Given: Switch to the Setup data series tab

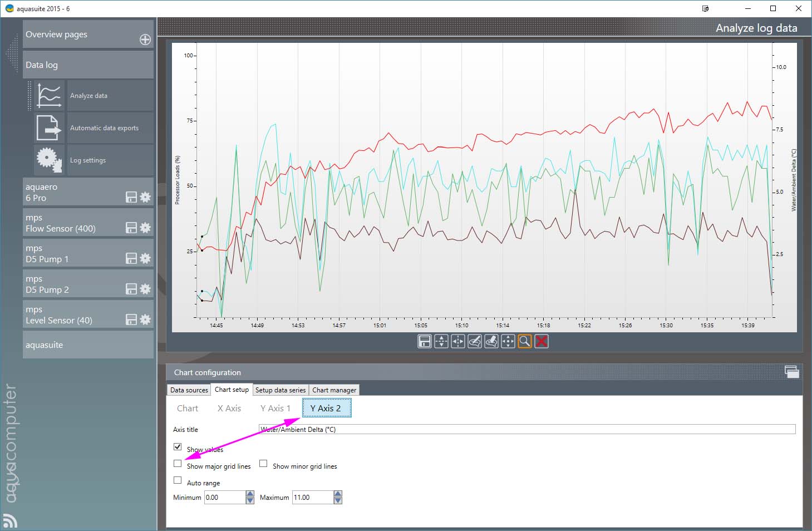Looking at the screenshot, I should pyautogui.click(x=280, y=390).
